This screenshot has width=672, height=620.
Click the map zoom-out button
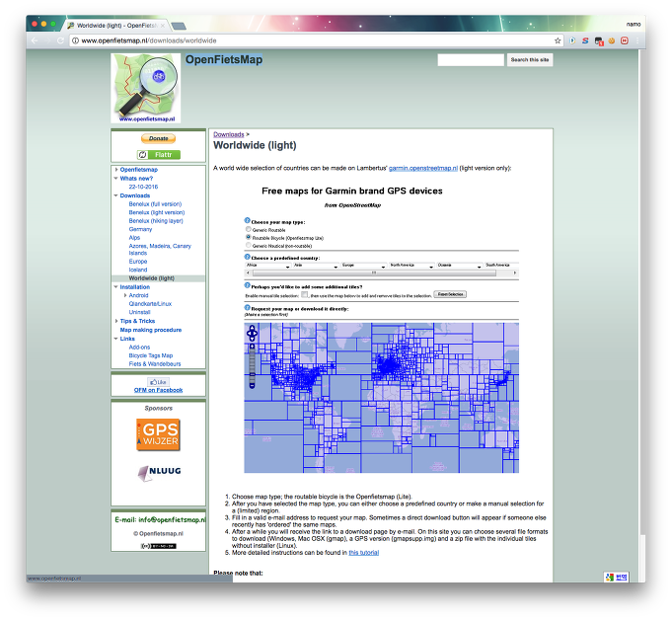252,385
